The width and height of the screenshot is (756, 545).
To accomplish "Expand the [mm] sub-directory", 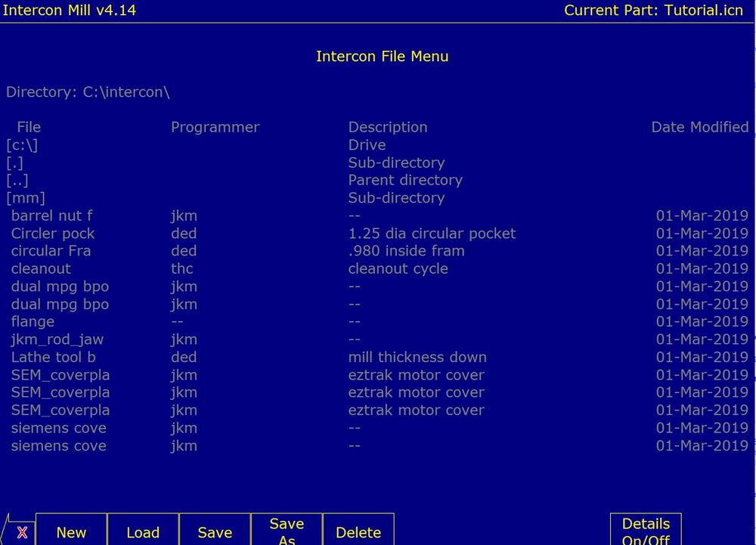I will coord(26,198).
